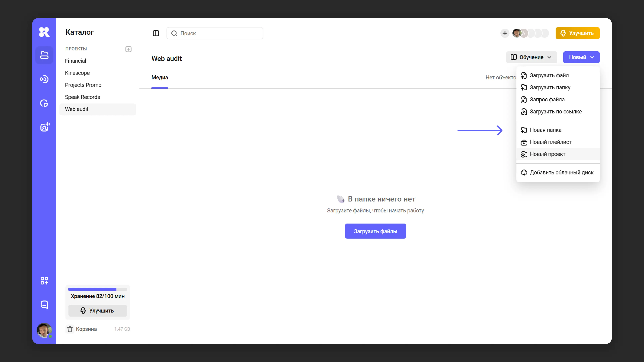The height and width of the screenshot is (362, 644).
Task: Expand the Новый dropdown button
Action: click(581, 57)
